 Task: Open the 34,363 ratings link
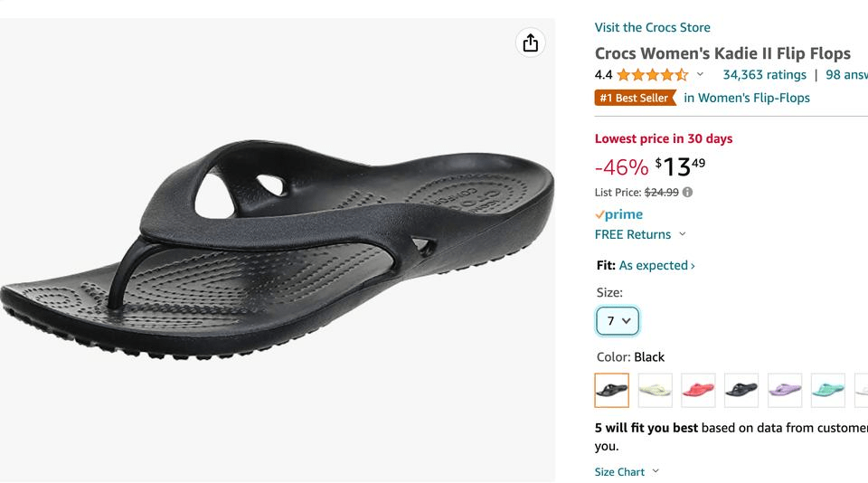764,75
